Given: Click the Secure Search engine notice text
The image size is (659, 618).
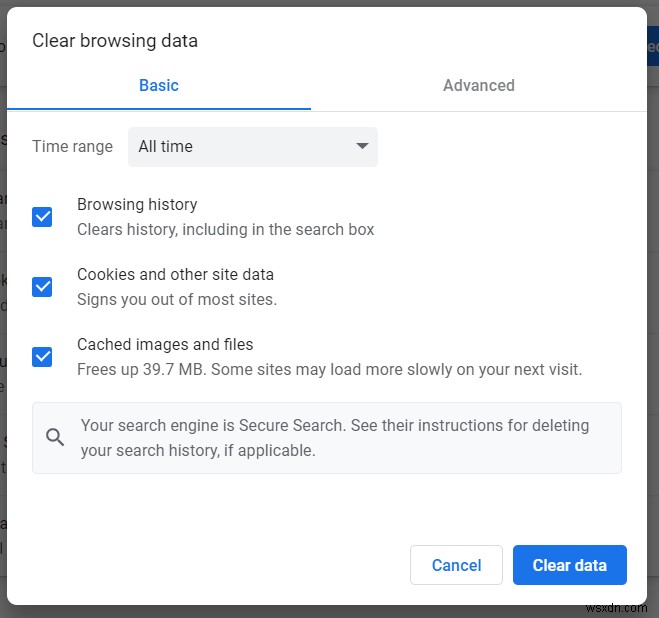Looking at the screenshot, I should 335,438.
